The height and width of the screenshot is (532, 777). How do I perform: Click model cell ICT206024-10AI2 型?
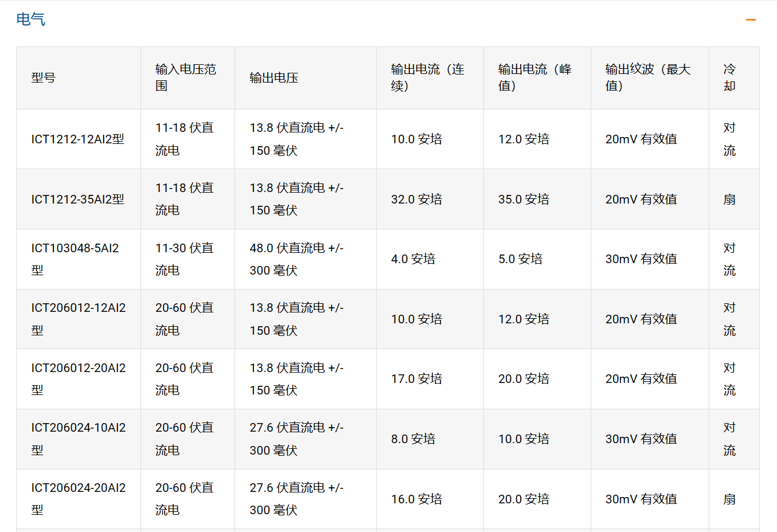point(79,439)
